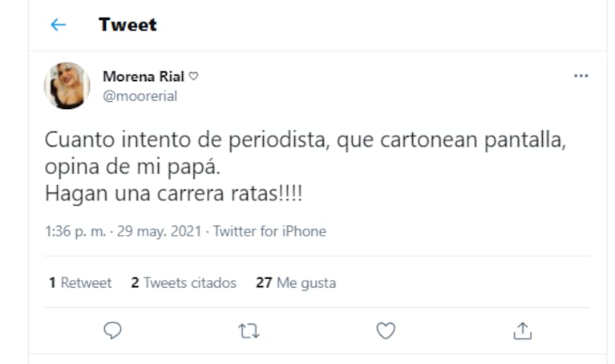Tap the share upload icon
615x364 pixels.
(523, 330)
